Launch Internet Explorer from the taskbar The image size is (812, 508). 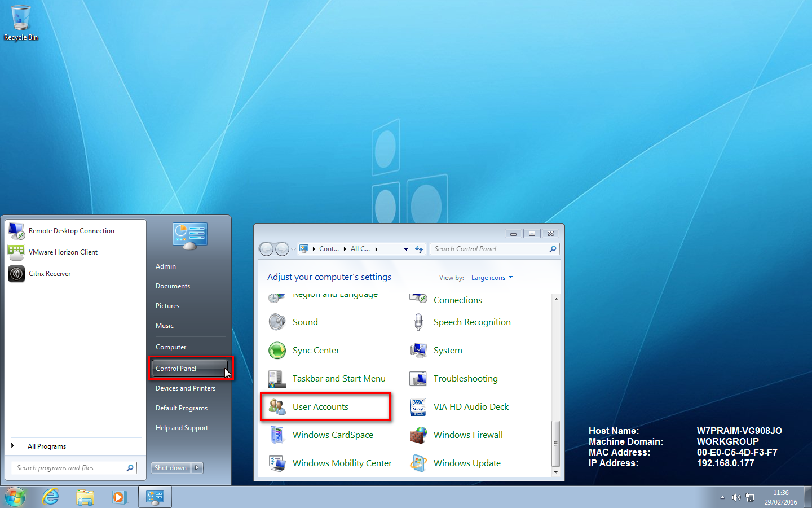click(51, 497)
